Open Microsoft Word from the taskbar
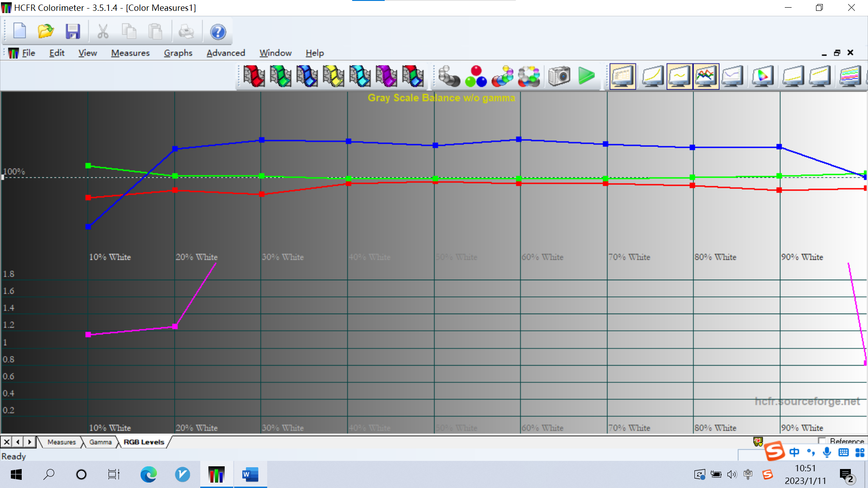 coord(250,474)
